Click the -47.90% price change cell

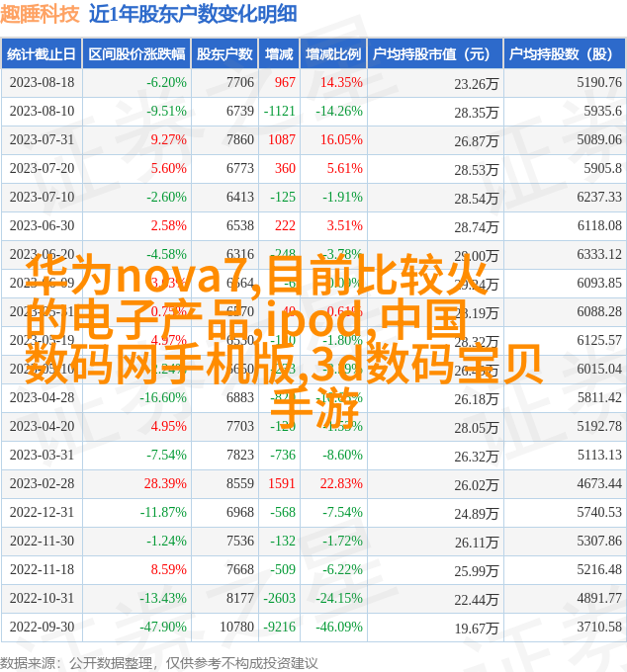(162, 628)
